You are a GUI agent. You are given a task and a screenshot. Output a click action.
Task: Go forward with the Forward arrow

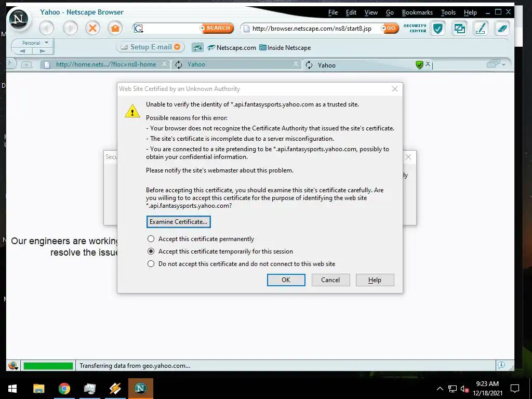70,28
